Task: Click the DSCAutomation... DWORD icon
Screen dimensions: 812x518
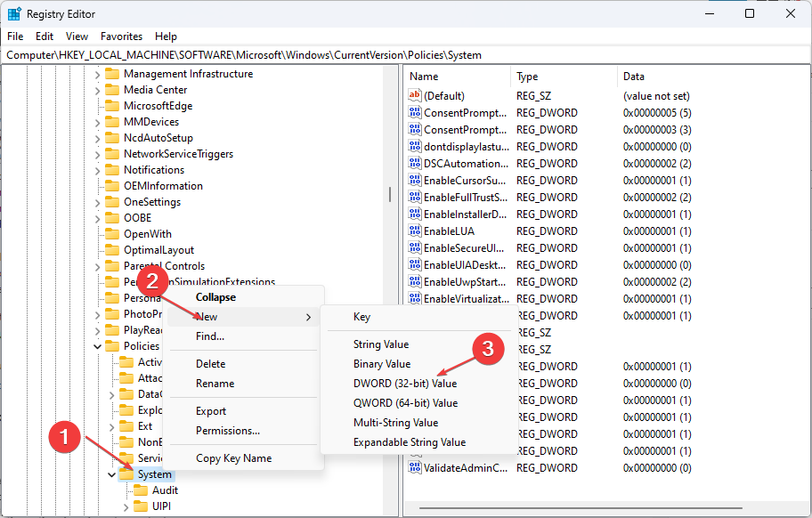Action: (415, 163)
